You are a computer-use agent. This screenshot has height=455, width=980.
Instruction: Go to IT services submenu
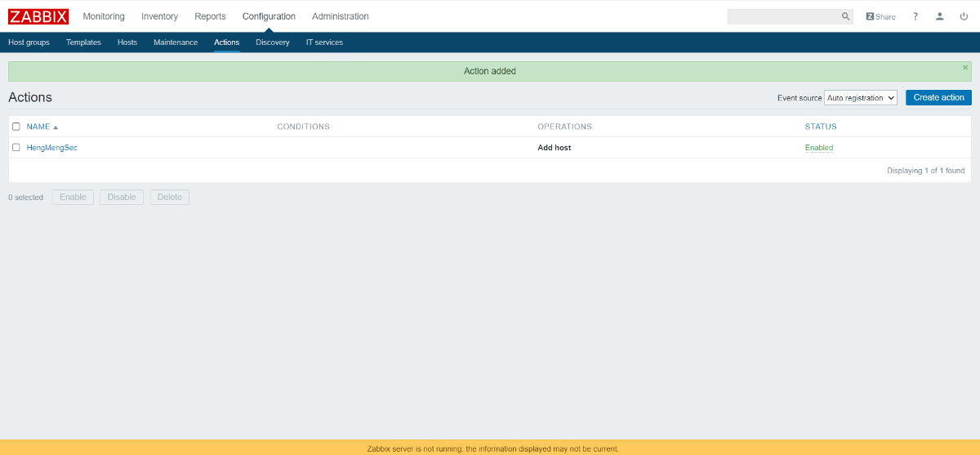click(x=324, y=42)
